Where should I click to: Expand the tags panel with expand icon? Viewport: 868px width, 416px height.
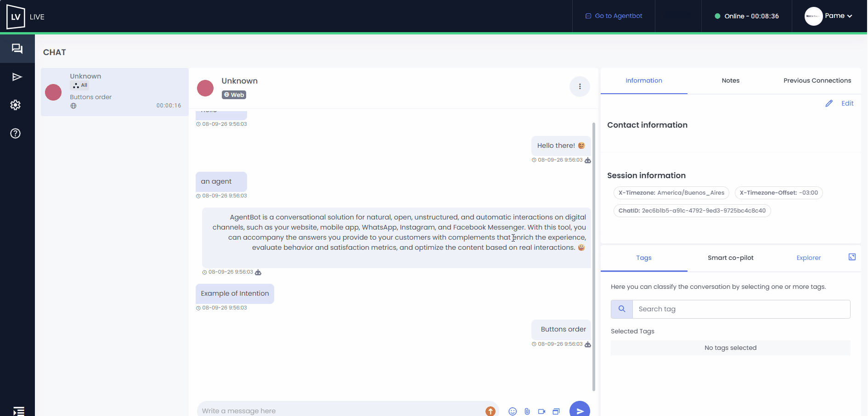[852, 257]
